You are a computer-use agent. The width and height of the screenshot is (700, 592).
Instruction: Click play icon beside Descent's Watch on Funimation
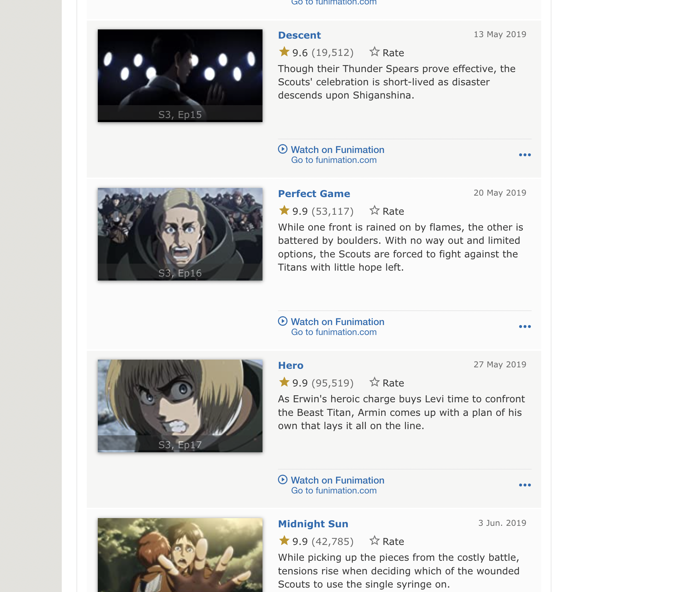[x=283, y=149]
